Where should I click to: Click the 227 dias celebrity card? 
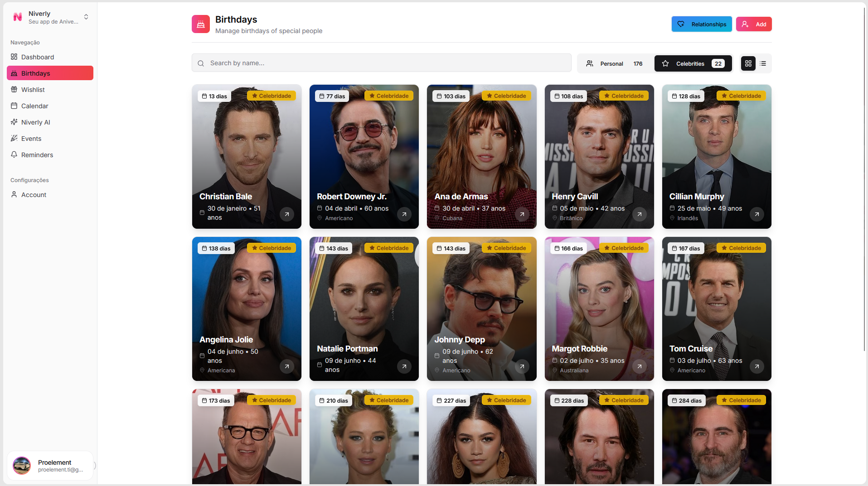click(x=481, y=437)
